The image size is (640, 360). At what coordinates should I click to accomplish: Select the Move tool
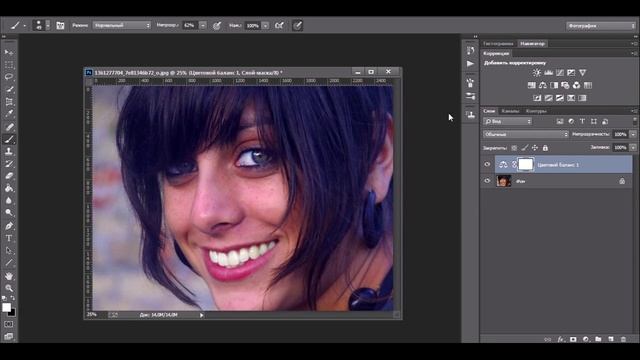tap(9, 52)
